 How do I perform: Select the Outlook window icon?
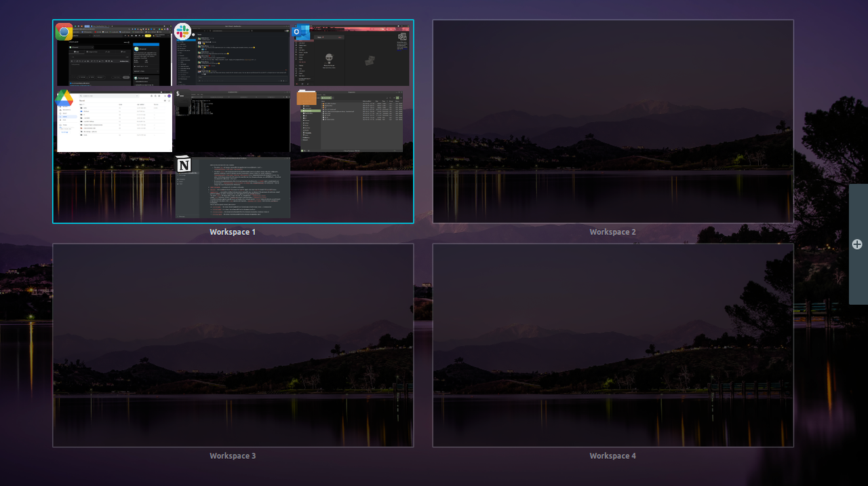coord(301,32)
